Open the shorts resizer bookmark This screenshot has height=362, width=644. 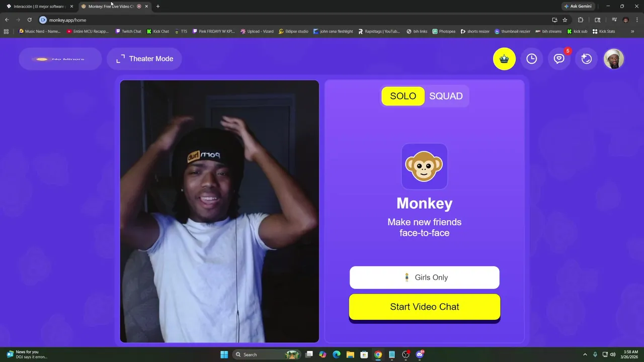[x=475, y=31]
